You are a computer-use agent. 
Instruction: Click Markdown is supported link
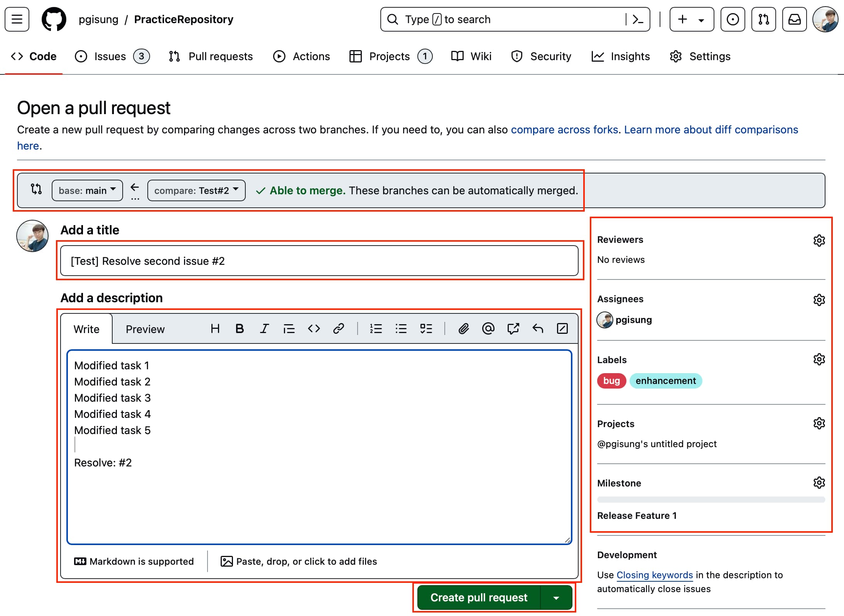coord(134,561)
